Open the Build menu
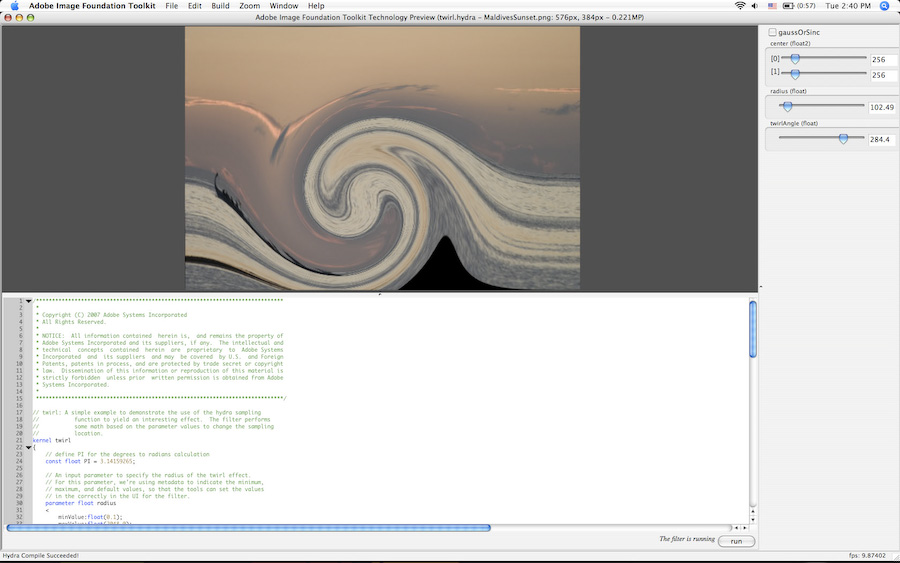The width and height of the screenshot is (900, 563). click(220, 6)
